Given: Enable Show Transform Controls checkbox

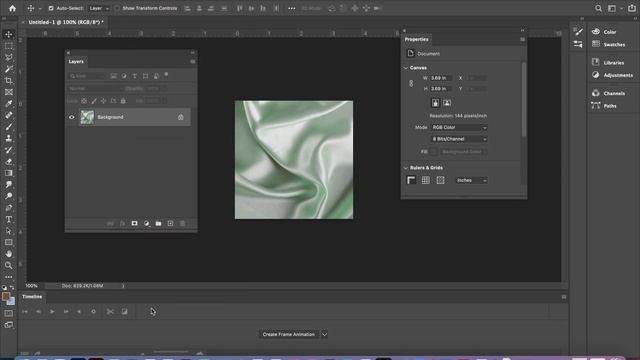Looking at the screenshot, I should (117, 8).
